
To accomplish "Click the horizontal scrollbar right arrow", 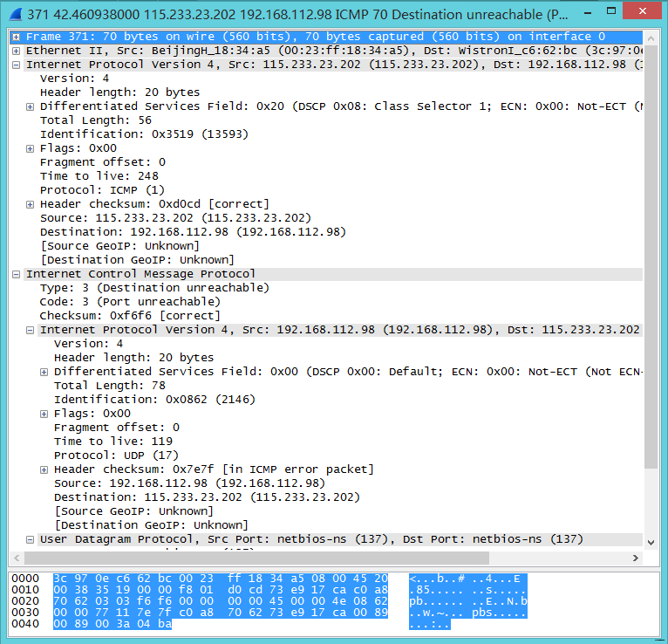I will click(x=636, y=557).
